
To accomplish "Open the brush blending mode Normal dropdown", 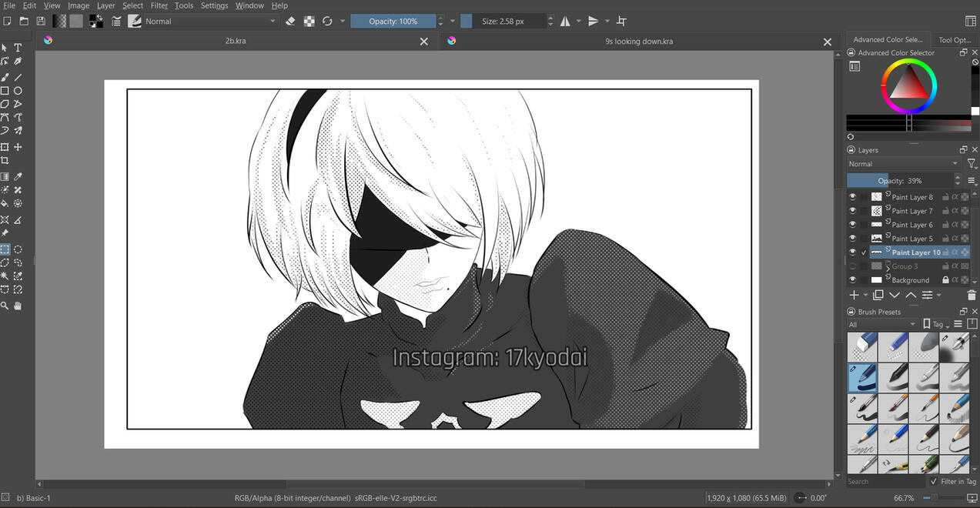I will [211, 22].
